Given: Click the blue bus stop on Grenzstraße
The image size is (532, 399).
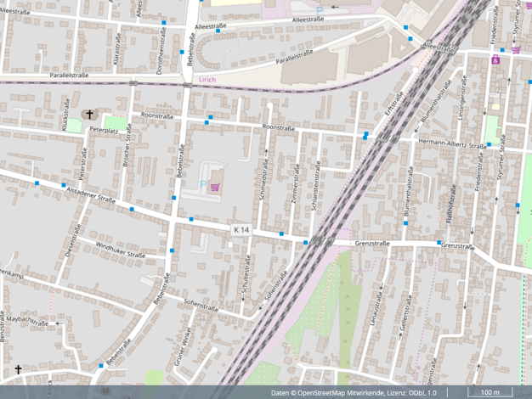Looking at the screenshot, I should click(x=305, y=243).
